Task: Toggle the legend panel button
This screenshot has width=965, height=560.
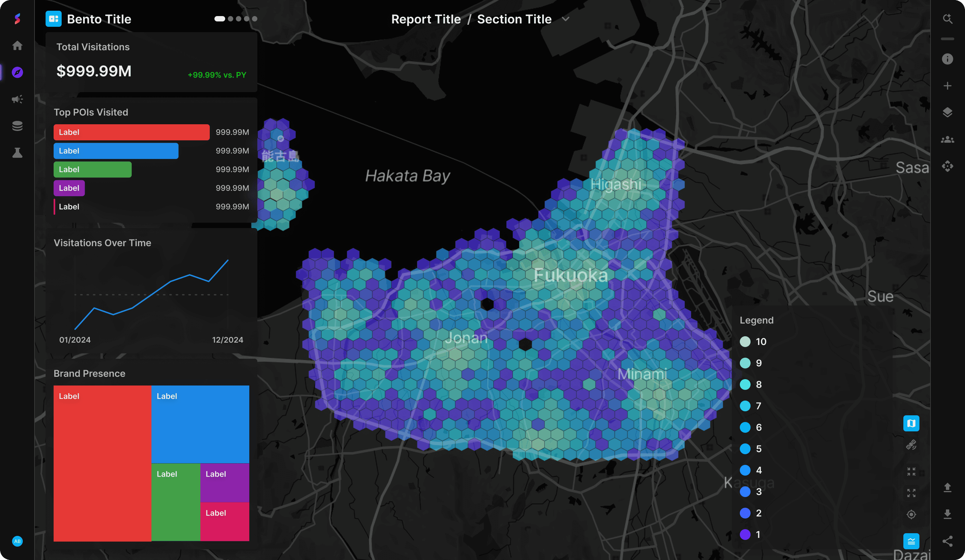Action: (911, 541)
